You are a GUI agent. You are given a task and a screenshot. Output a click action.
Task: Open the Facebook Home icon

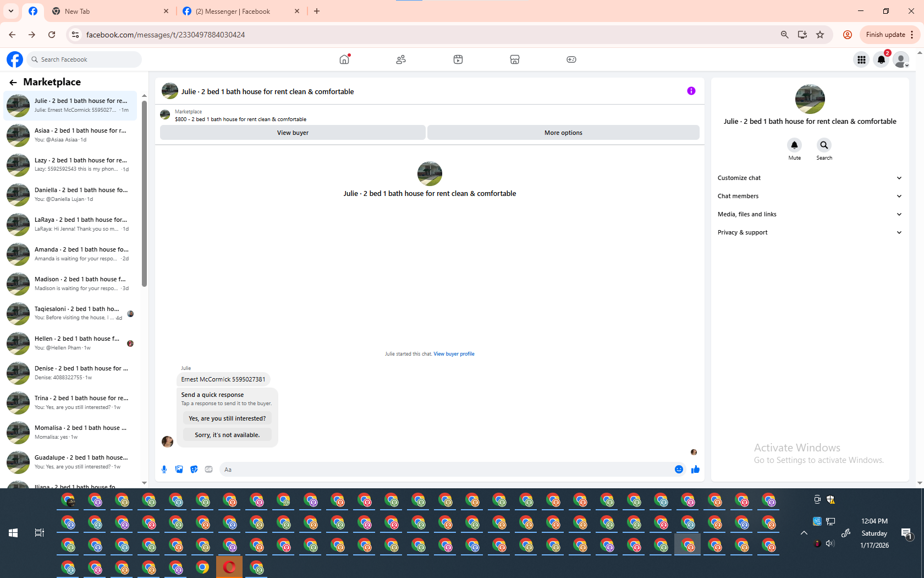[344, 59]
